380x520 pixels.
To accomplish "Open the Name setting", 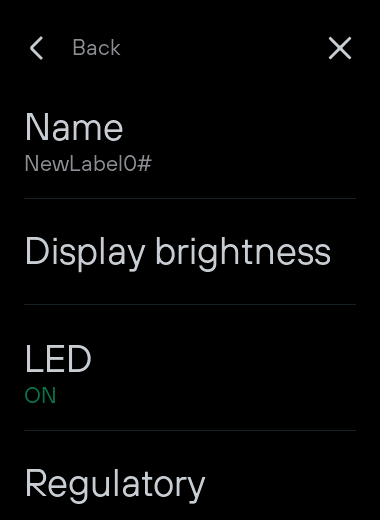I will tap(190, 143).
